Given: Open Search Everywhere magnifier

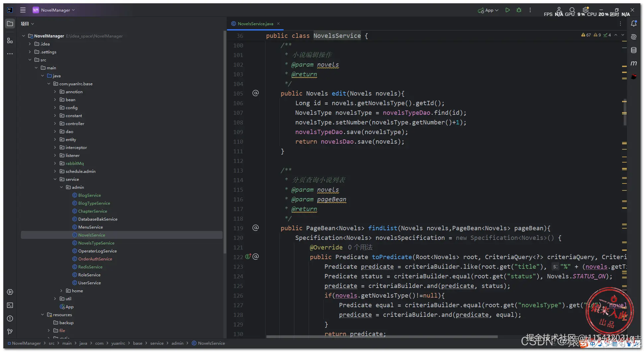Looking at the screenshot, I should pos(572,10).
